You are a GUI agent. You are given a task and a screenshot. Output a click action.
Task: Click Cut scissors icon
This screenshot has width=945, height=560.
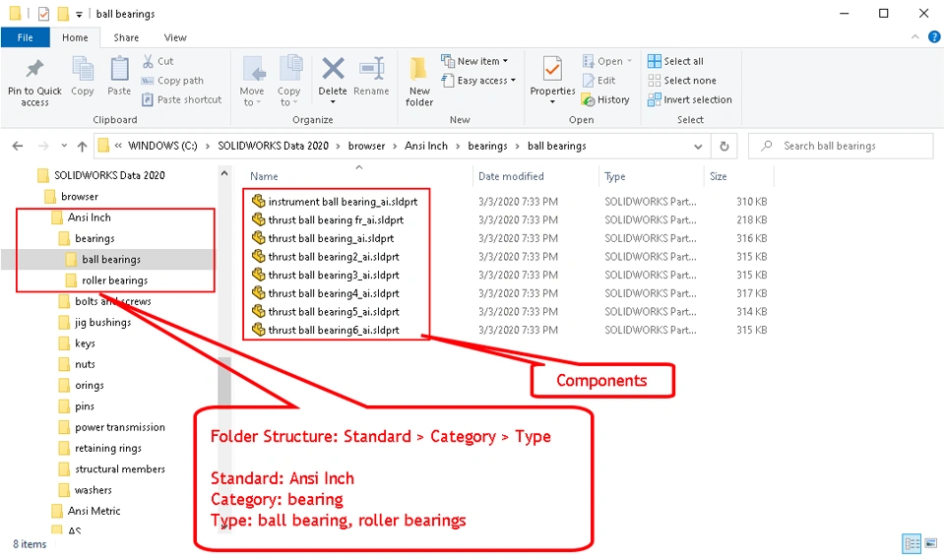pyautogui.click(x=148, y=61)
